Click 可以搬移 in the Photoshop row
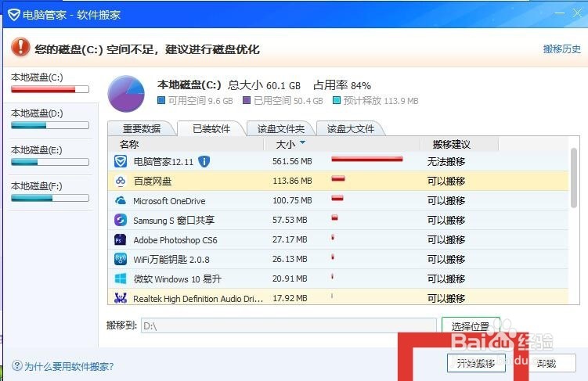The width and height of the screenshot is (588, 381). (x=446, y=239)
